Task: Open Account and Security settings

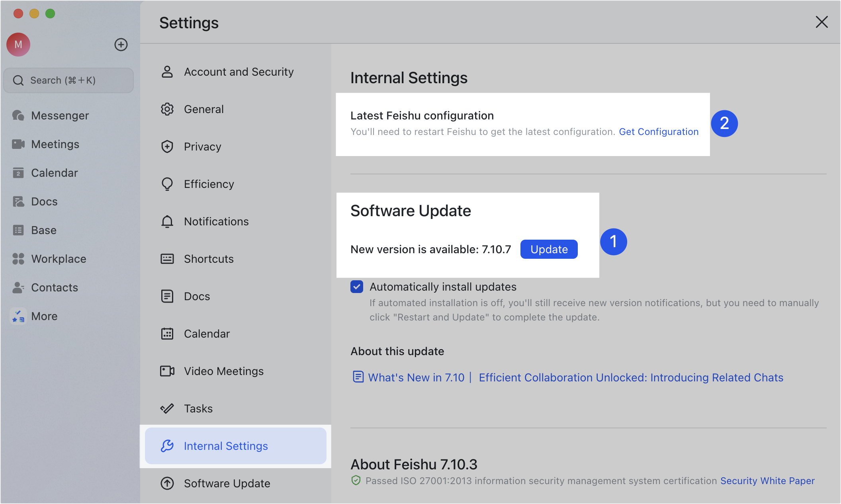Action: click(x=238, y=72)
